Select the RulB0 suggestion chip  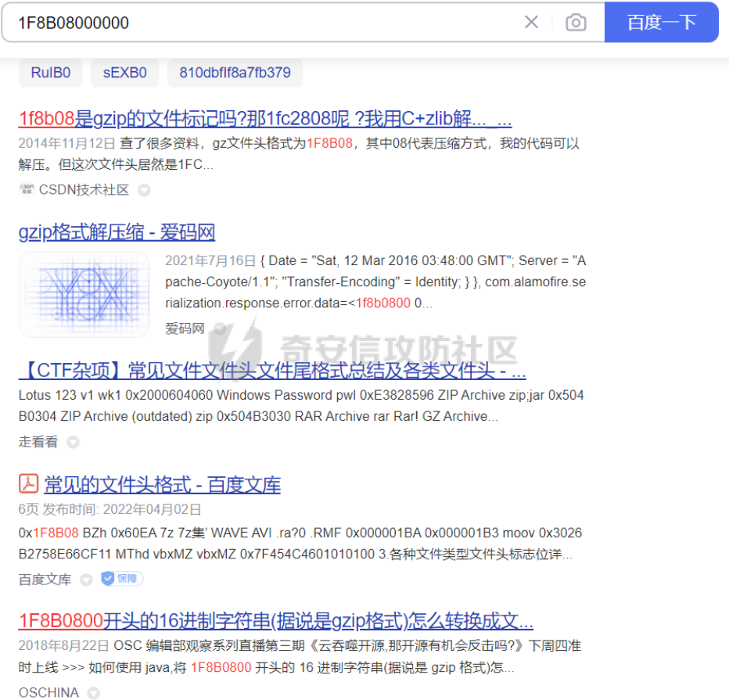pos(51,73)
